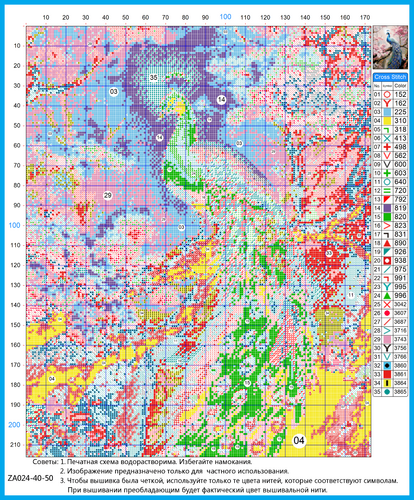The width and height of the screenshot is (414, 500).
Task: Select the teal X symbol for 413
Action: pyautogui.click(x=387, y=138)
